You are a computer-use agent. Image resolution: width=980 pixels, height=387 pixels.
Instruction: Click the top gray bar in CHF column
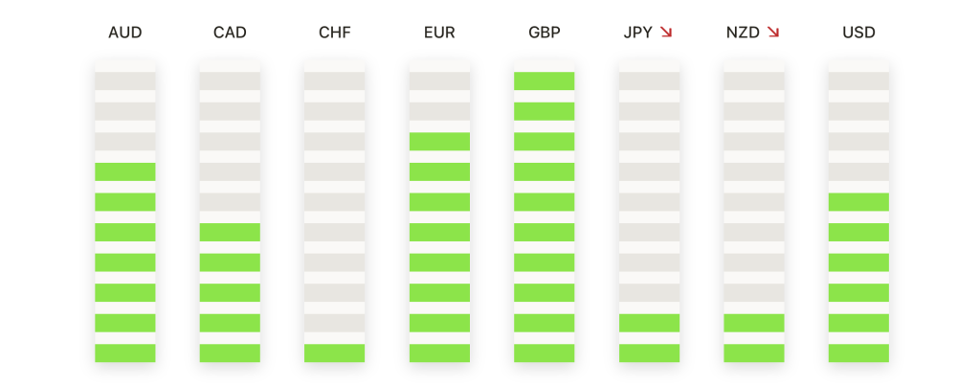coord(334,80)
